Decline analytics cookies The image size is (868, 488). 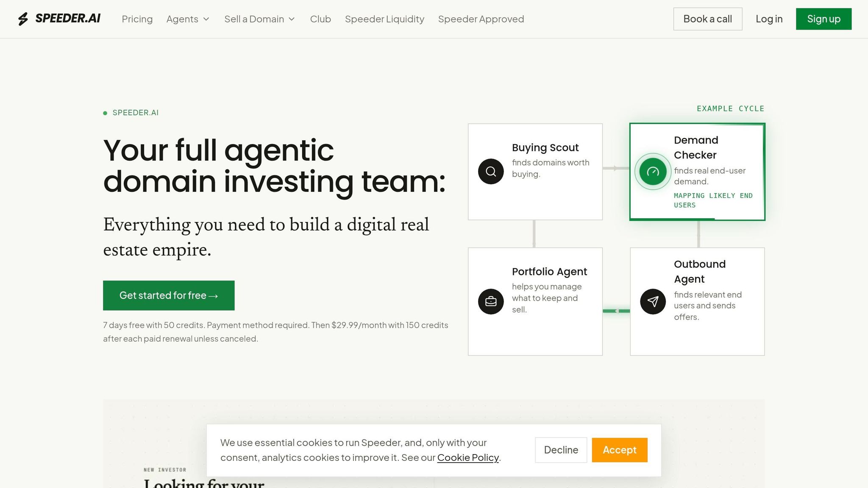[x=561, y=450]
